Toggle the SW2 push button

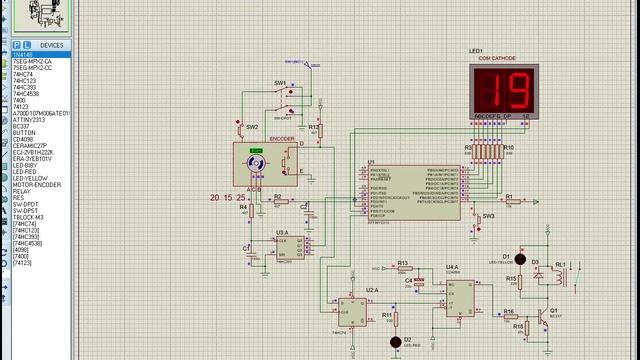[x=240, y=130]
